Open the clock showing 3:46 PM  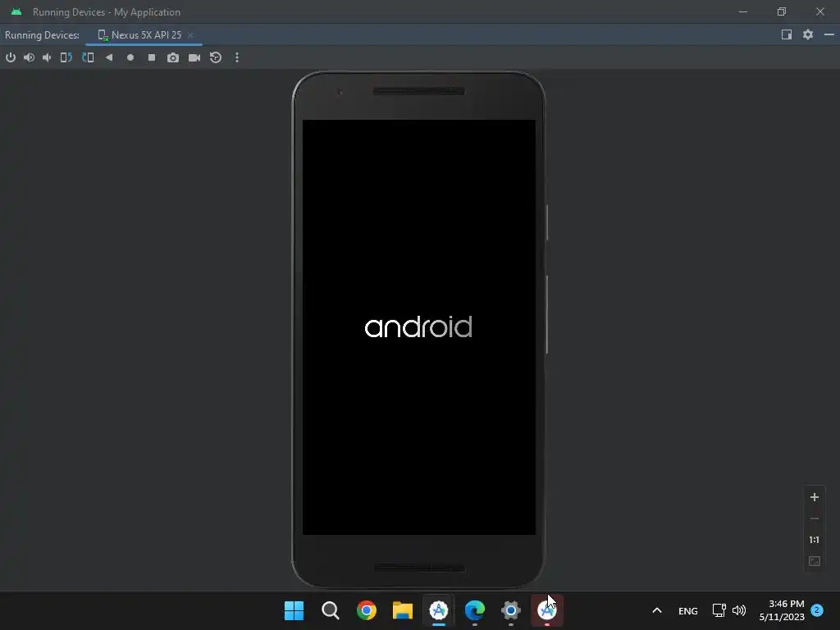(782, 610)
